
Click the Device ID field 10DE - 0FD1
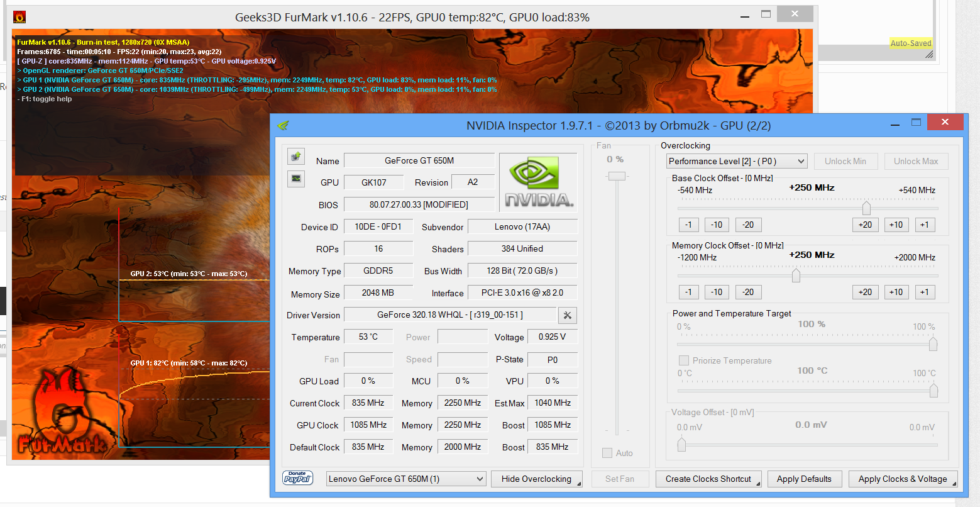[378, 226]
